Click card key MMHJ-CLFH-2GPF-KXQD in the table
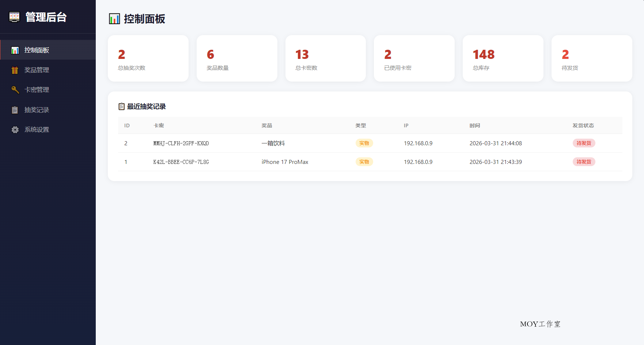This screenshot has width=644, height=345. pyautogui.click(x=181, y=143)
